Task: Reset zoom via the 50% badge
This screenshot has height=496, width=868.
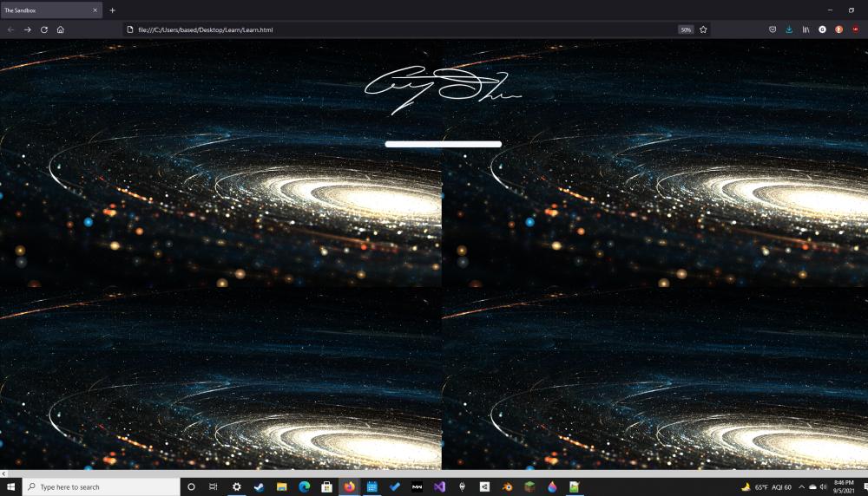Action: (686, 29)
